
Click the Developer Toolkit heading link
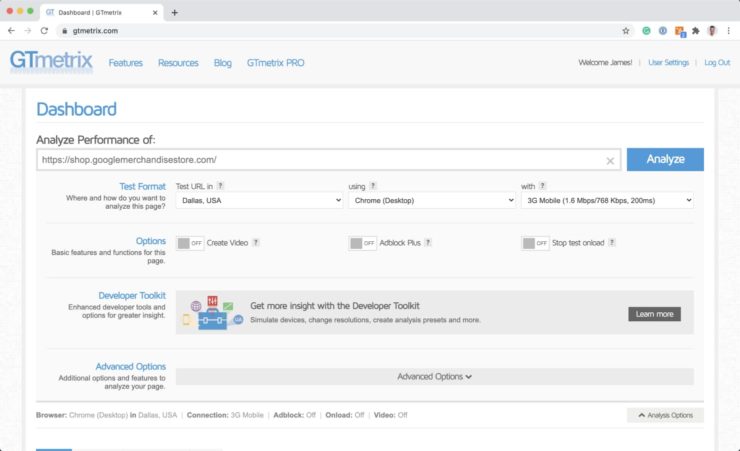[132, 295]
